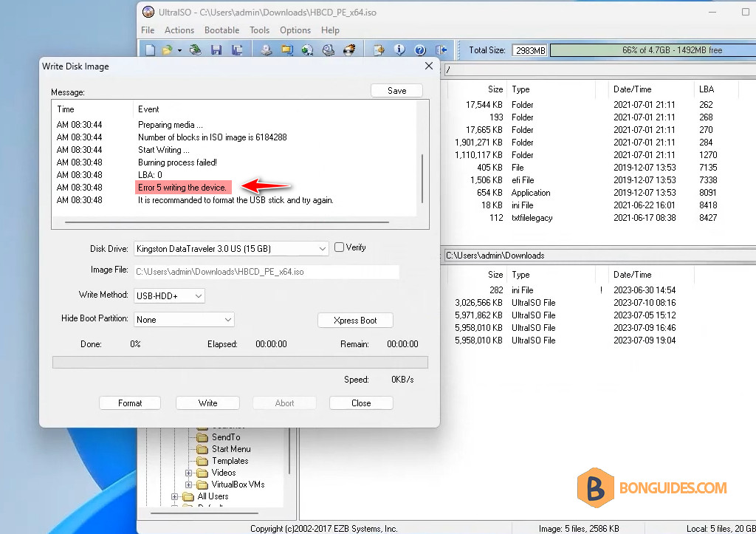Enable the Verify checkbox

coord(340,247)
